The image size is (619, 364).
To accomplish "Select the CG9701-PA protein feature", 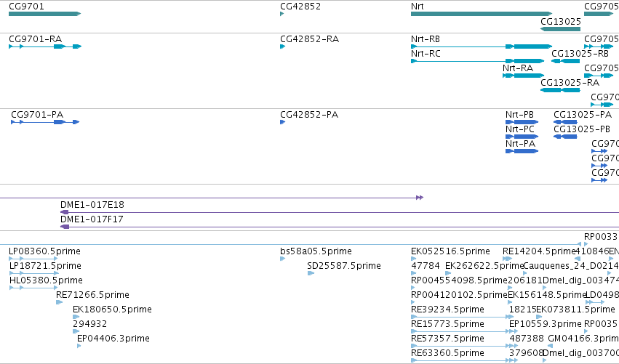I will tap(45, 122).
